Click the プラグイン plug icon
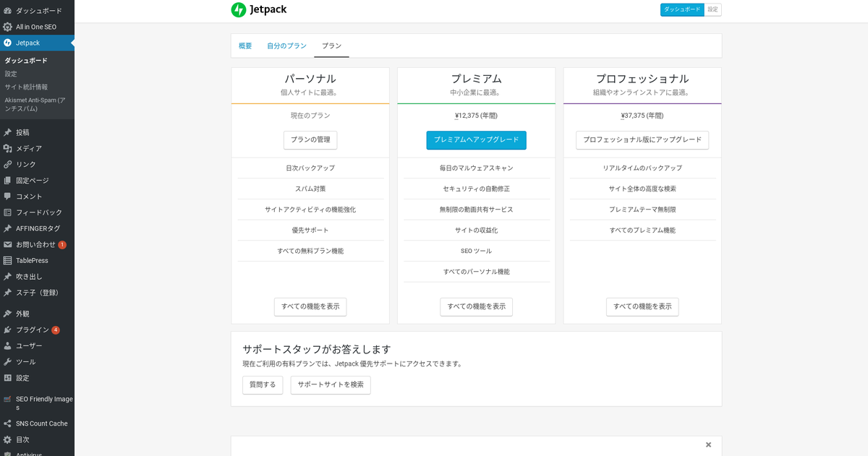Screen dimensions: 868x456 pyautogui.click(x=8, y=330)
